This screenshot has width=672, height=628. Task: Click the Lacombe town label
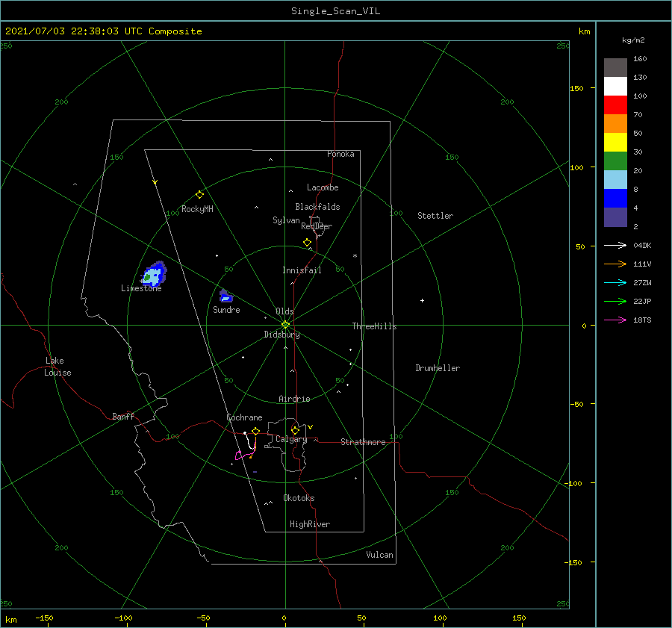(x=323, y=187)
